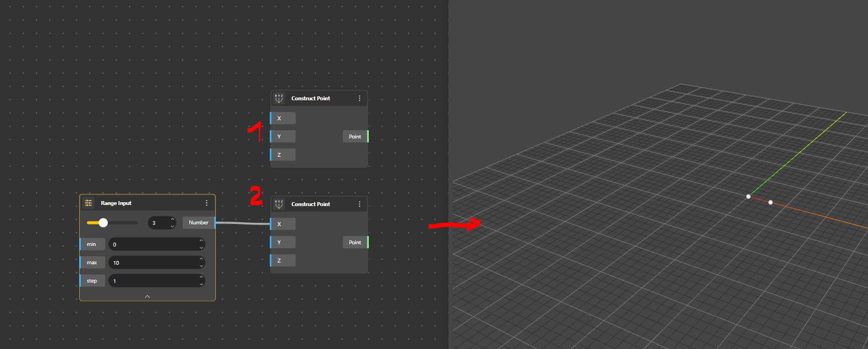This screenshot has width=868, height=349.
Task: Select the upper Construct Point node title
Action: point(311,98)
